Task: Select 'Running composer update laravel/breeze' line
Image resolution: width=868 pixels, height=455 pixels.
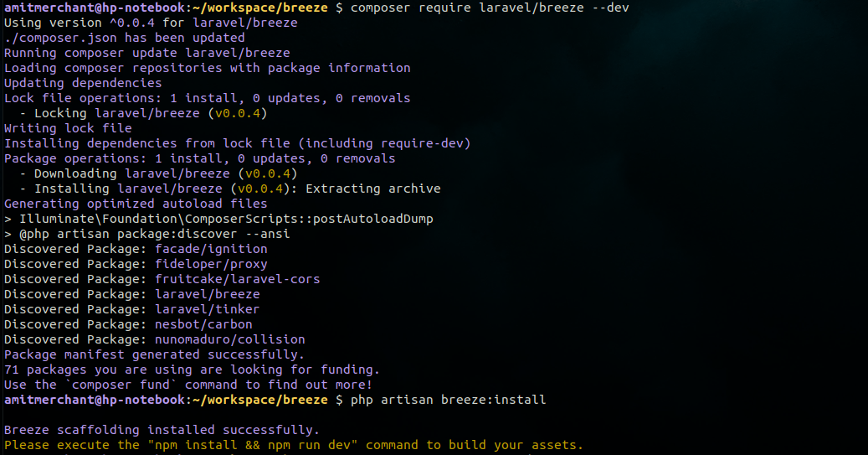Action: click(146, 53)
